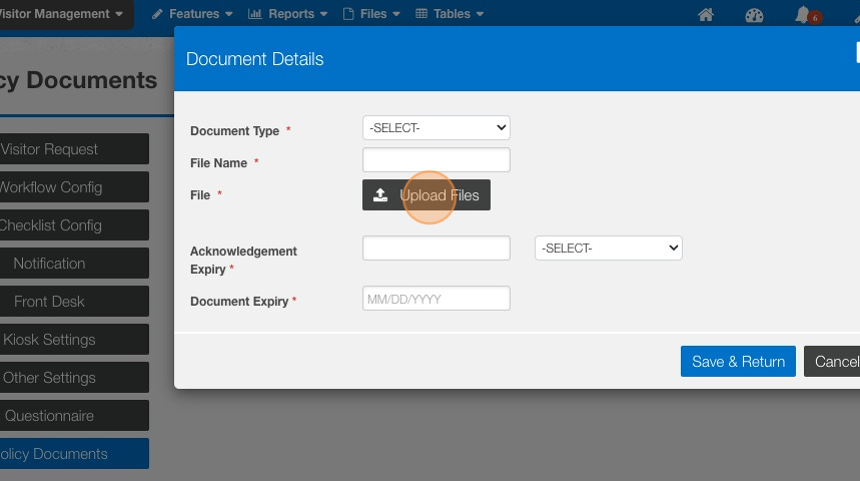The image size is (860, 481).
Task: Open Kiosk Settings in sidebar
Action: (74, 339)
